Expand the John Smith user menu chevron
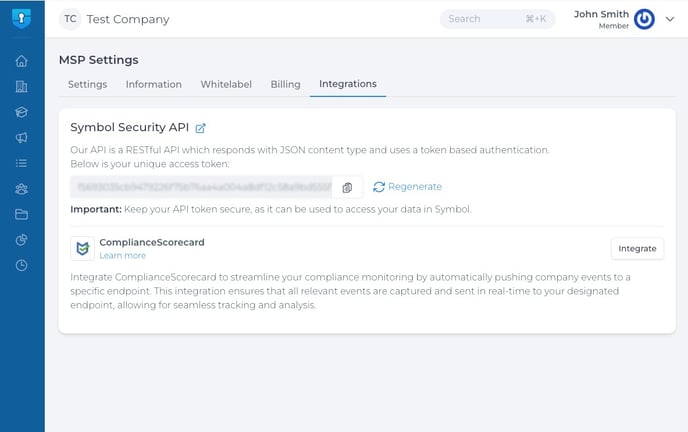The width and height of the screenshot is (688, 432). pos(670,19)
